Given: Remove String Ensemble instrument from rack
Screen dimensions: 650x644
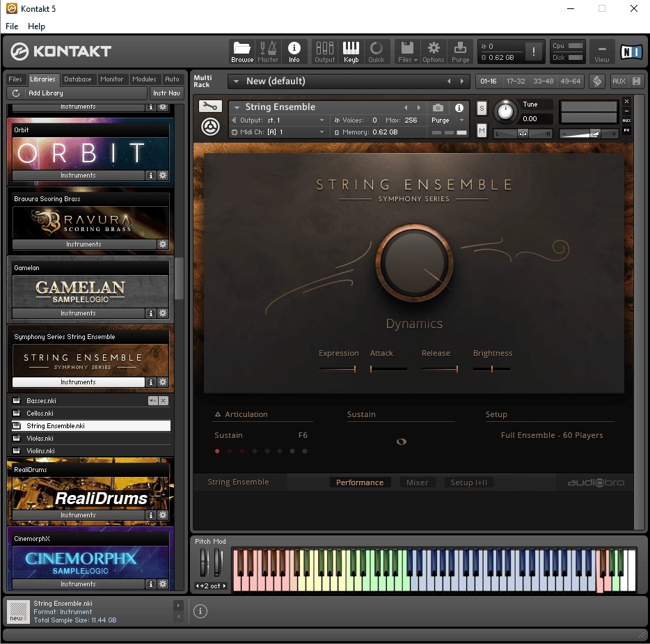Looking at the screenshot, I should [627, 102].
